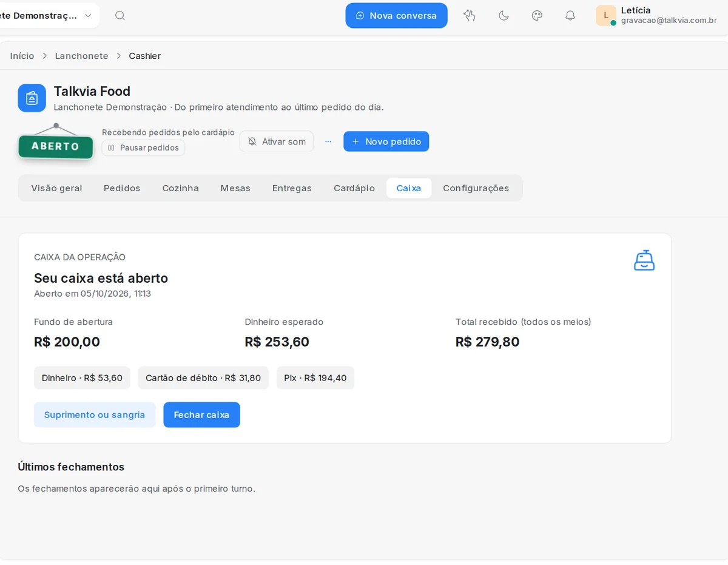Go to the Cozinha tab

181,188
